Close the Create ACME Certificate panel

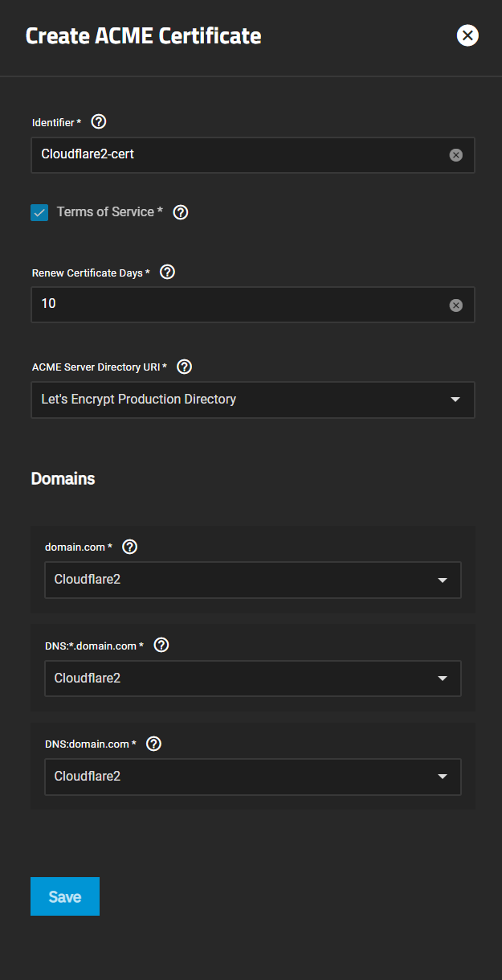click(467, 35)
